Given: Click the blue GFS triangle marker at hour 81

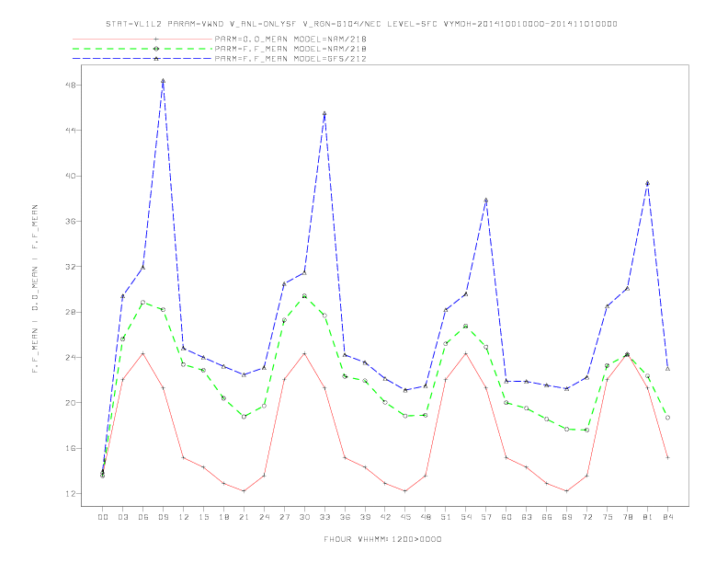Looking at the screenshot, I should pos(648,183).
